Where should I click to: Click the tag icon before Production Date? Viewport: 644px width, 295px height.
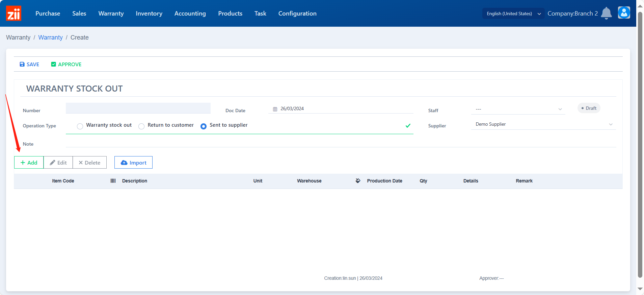(x=358, y=181)
